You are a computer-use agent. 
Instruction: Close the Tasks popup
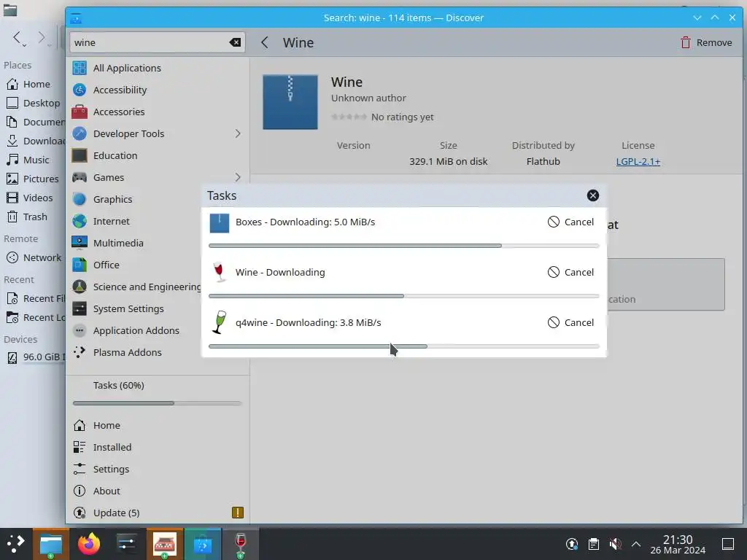(x=592, y=195)
